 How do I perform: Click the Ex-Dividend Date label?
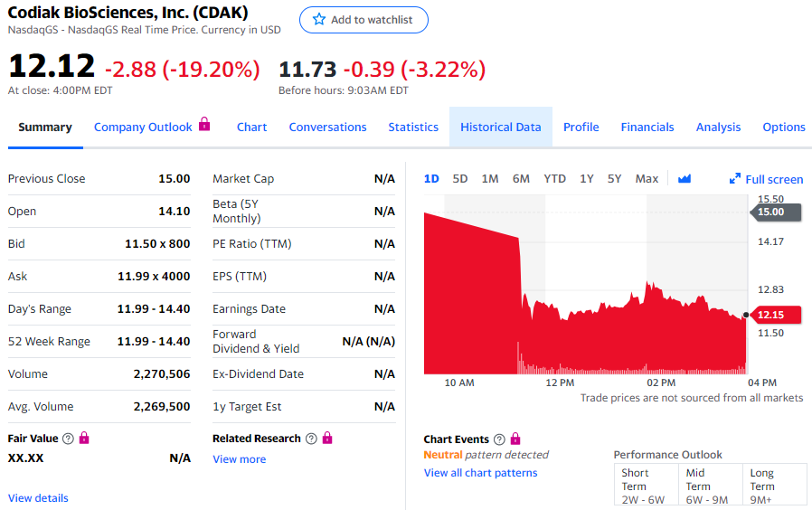(x=258, y=373)
